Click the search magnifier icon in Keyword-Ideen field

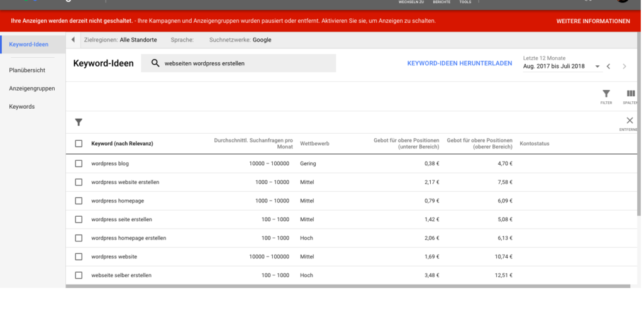point(155,63)
